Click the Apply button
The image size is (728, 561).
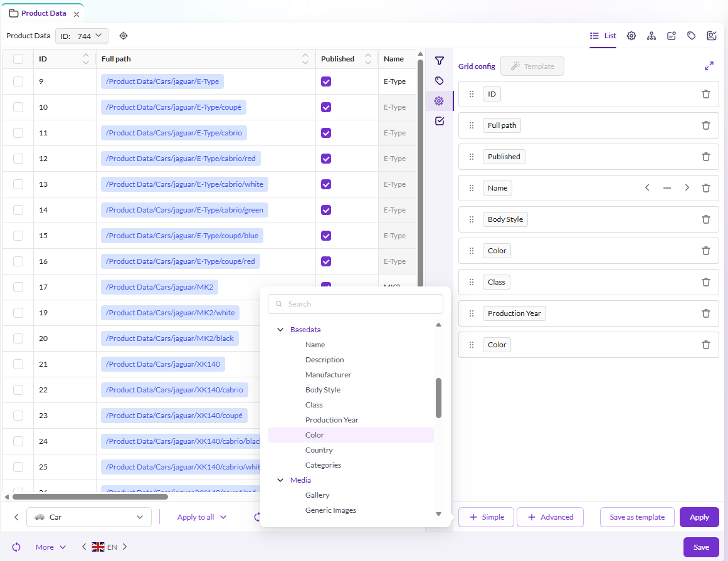pos(699,517)
